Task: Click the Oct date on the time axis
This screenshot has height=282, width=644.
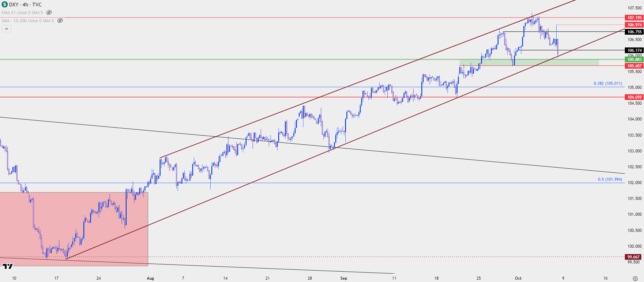Action: (x=518, y=278)
